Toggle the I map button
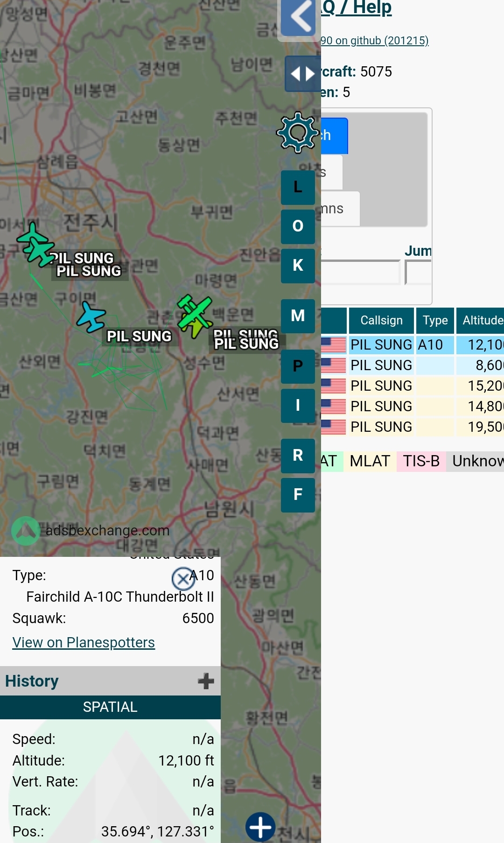 coord(298,405)
